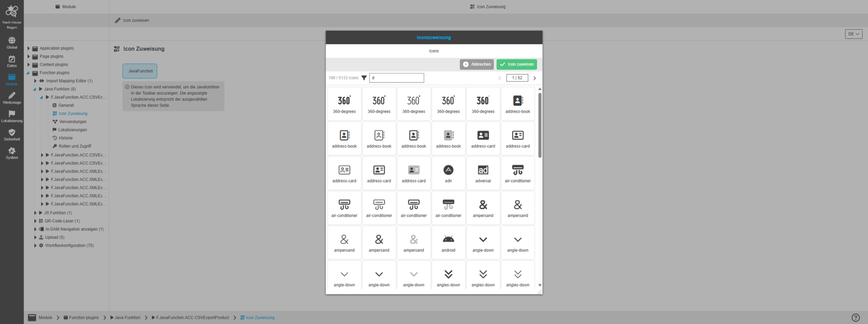The width and height of the screenshot is (868, 324).
Task: Click the scroll up arrow of icon list
Action: 540,89
